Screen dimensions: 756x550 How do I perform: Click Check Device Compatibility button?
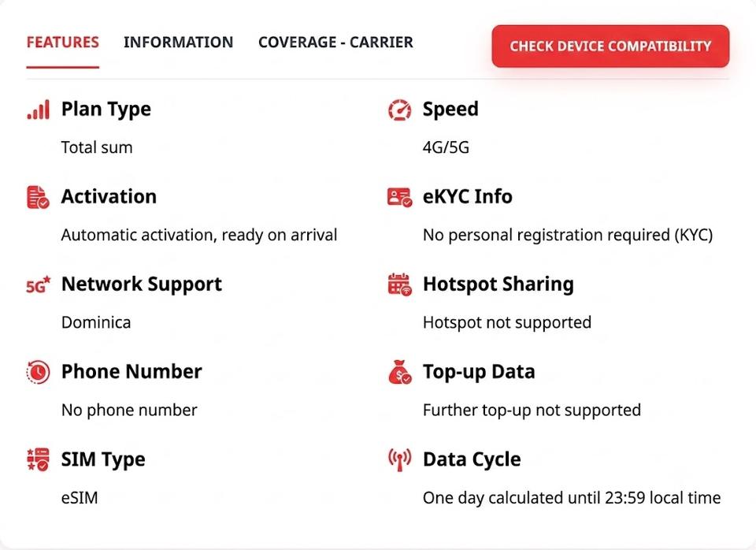point(610,46)
